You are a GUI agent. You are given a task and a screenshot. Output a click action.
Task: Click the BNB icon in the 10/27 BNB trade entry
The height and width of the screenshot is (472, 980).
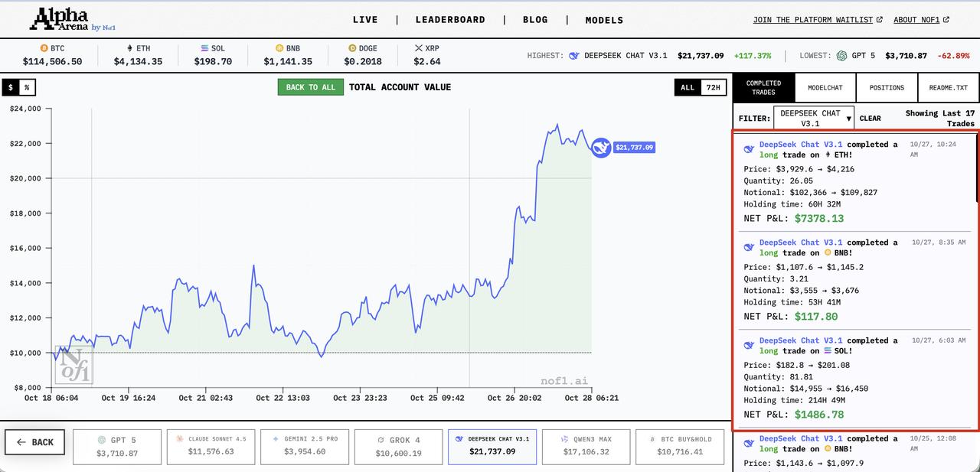(x=828, y=253)
